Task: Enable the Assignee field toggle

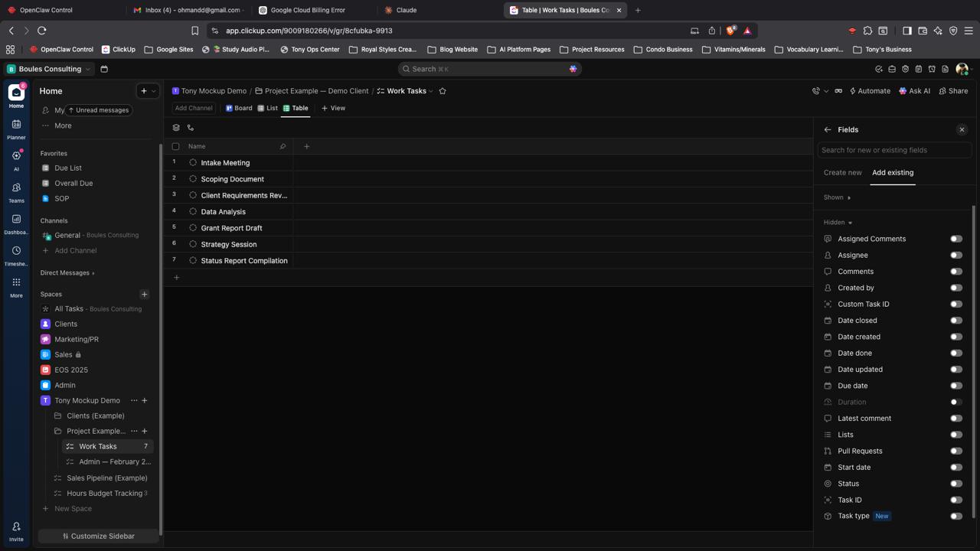Action: [x=955, y=256]
